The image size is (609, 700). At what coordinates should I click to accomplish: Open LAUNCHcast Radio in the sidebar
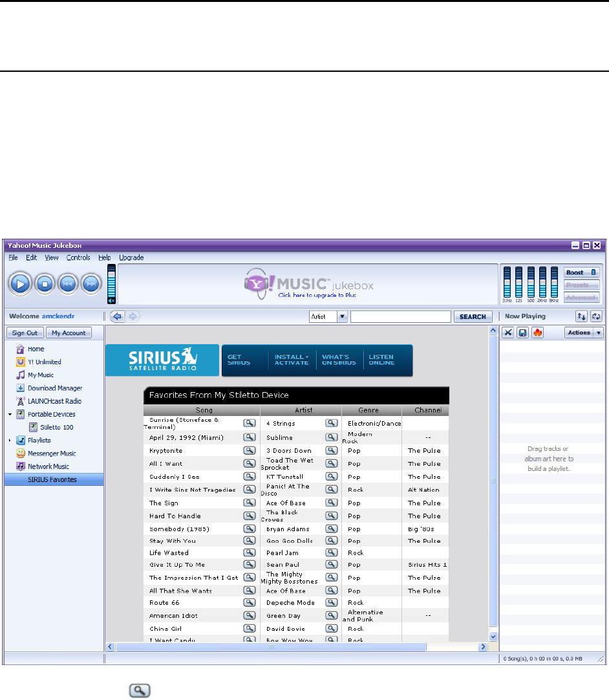point(54,401)
